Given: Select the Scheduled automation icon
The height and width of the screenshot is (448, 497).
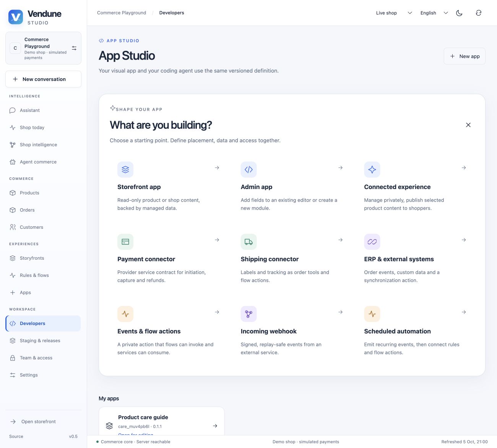Looking at the screenshot, I should coord(372,314).
